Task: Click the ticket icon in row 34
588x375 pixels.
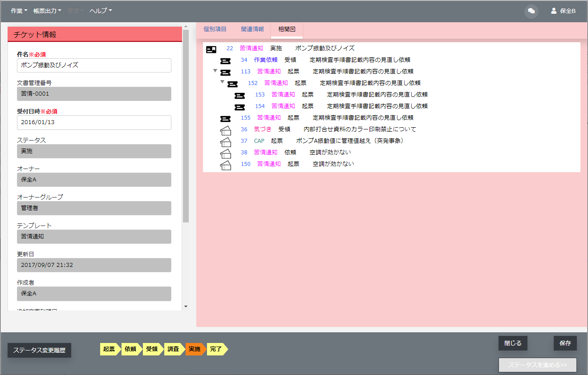Action: (225, 61)
